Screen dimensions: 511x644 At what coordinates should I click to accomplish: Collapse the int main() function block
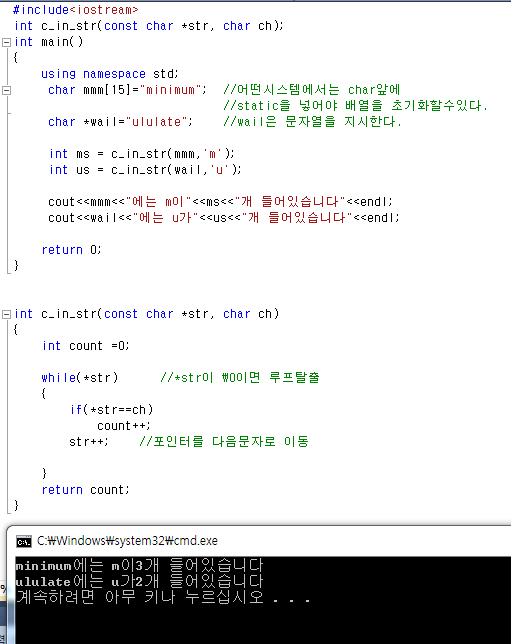(x=6, y=42)
